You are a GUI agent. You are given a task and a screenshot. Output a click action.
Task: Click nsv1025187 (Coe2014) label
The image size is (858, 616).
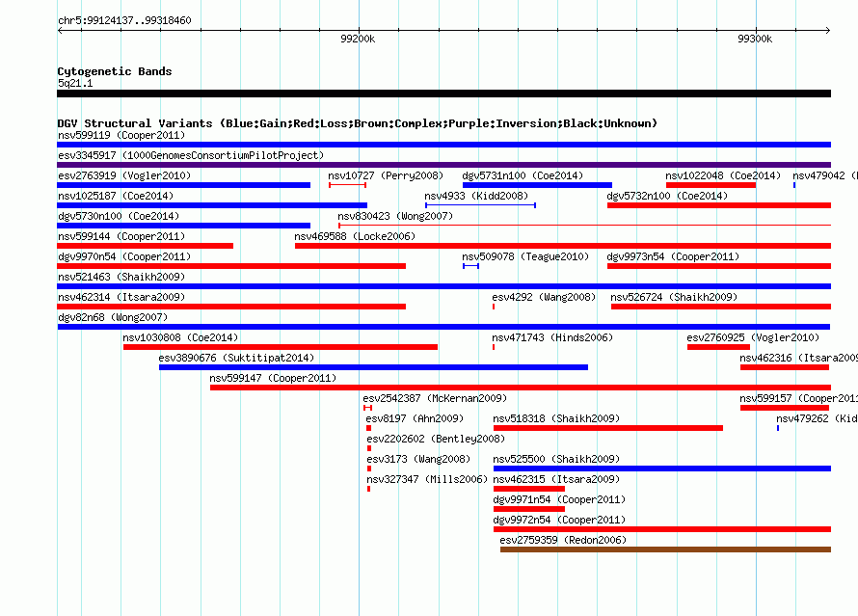pos(116,196)
